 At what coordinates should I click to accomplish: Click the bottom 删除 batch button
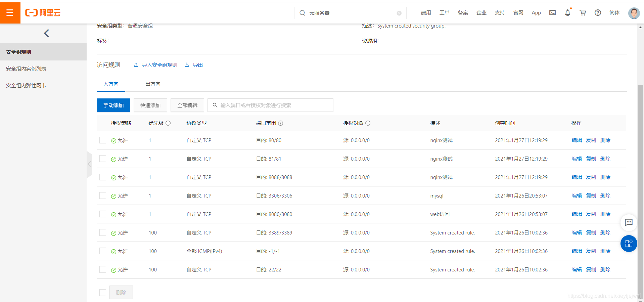point(121,292)
